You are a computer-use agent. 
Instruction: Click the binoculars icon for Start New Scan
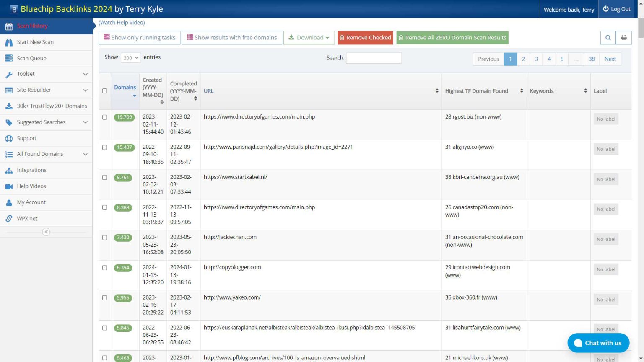9,42
